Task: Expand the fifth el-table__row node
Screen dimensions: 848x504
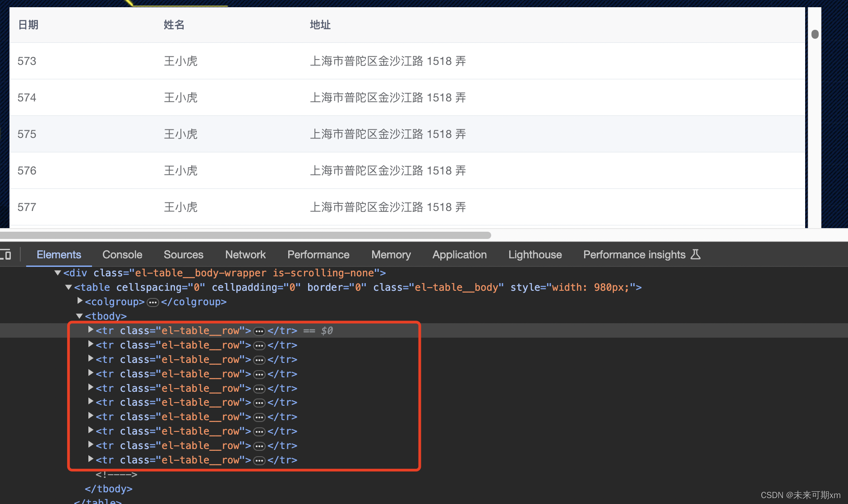Action: click(x=90, y=388)
